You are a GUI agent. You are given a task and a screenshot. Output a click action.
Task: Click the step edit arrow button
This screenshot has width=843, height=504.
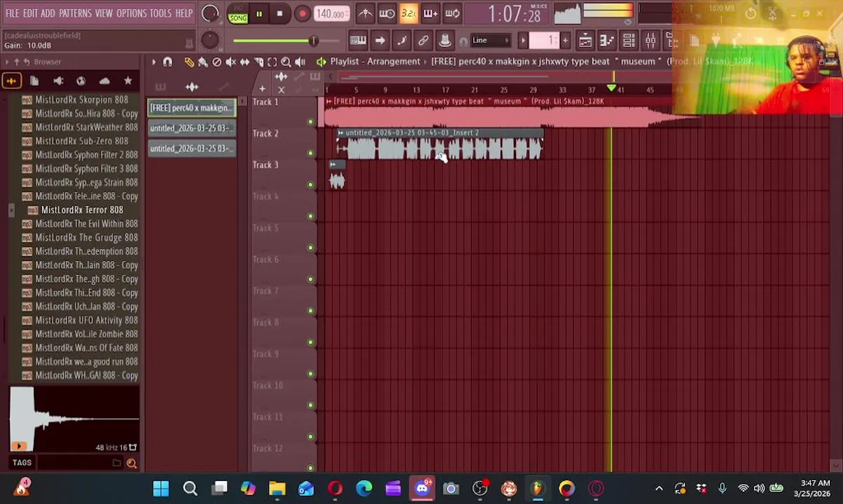(379, 41)
